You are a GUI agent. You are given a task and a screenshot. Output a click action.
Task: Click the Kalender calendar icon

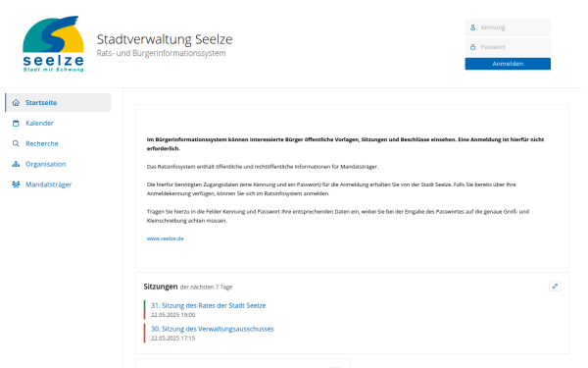[x=16, y=124]
